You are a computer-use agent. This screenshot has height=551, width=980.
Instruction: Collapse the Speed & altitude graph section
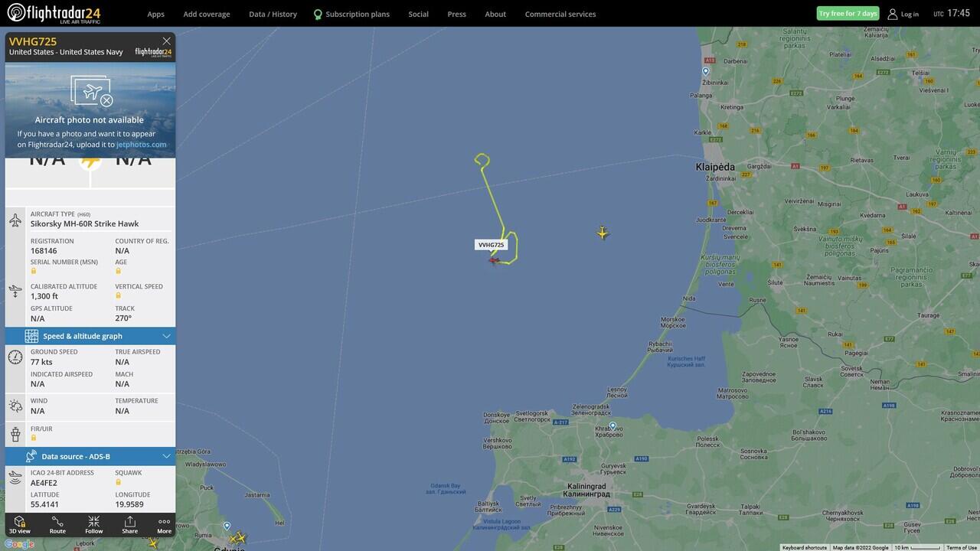pos(167,336)
